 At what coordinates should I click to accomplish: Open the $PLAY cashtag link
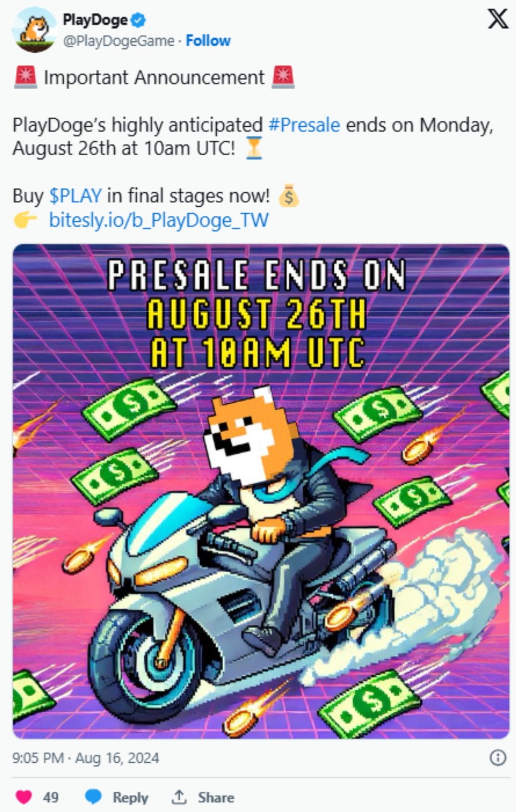[x=75, y=196]
